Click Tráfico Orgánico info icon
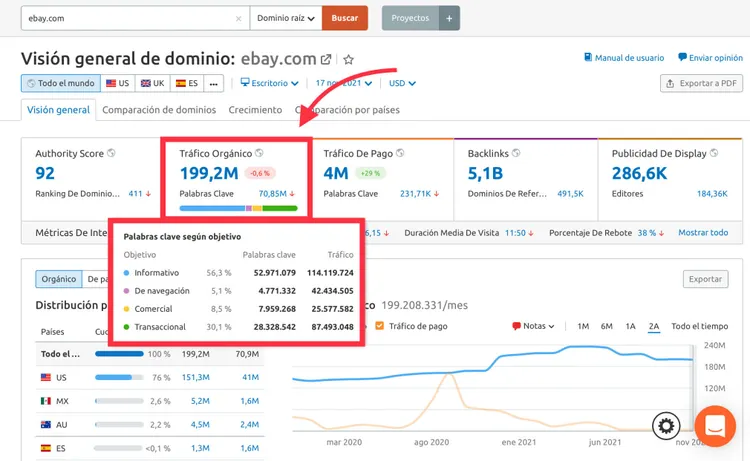Viewport: 750px width, 461px height. tap(259, 153)
